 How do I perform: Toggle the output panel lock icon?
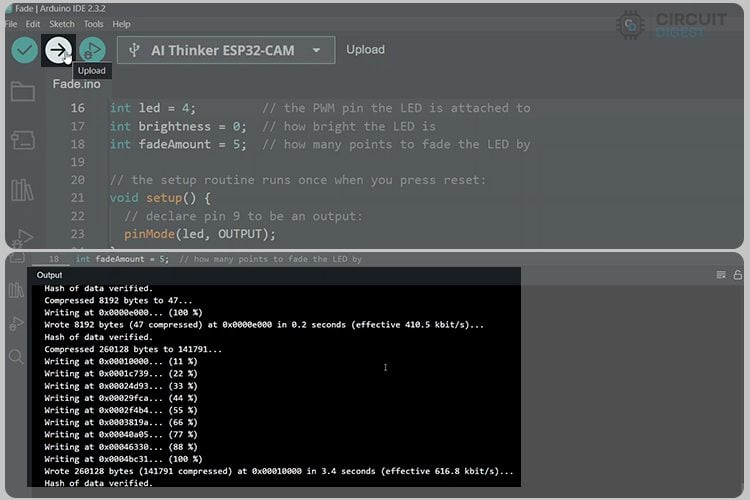point(737,275)
